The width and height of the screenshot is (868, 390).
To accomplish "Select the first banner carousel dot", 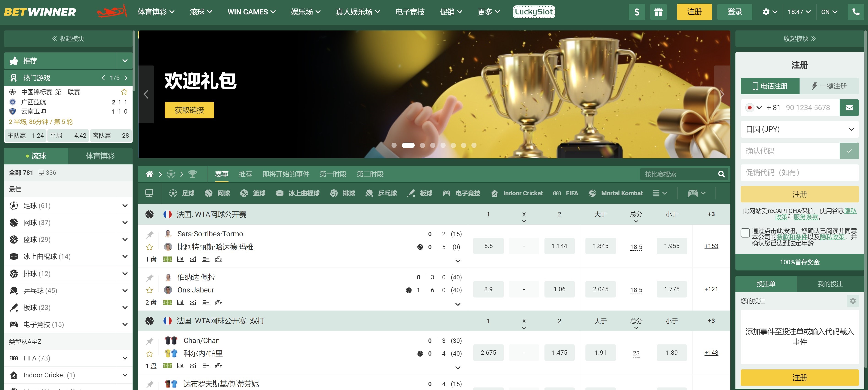I will point(394,145).
